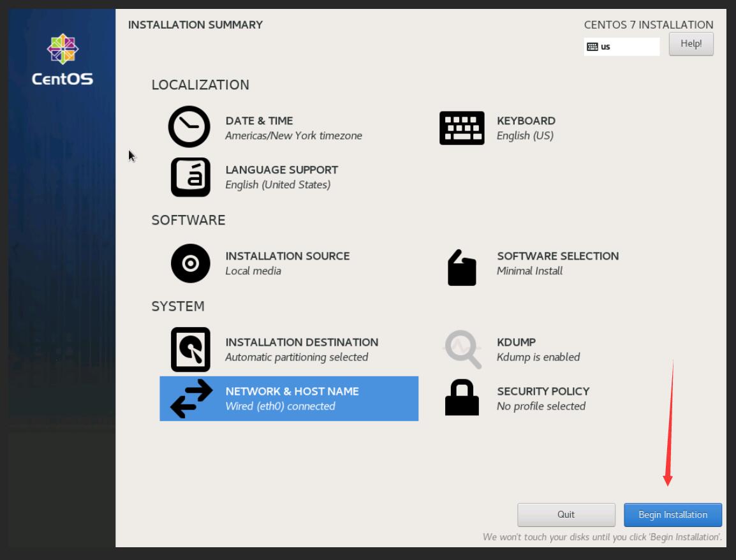Select the INSTALLATION DESTINATION heading
Image resolution: width=736 pixels, height=560 pixels.
302,343
